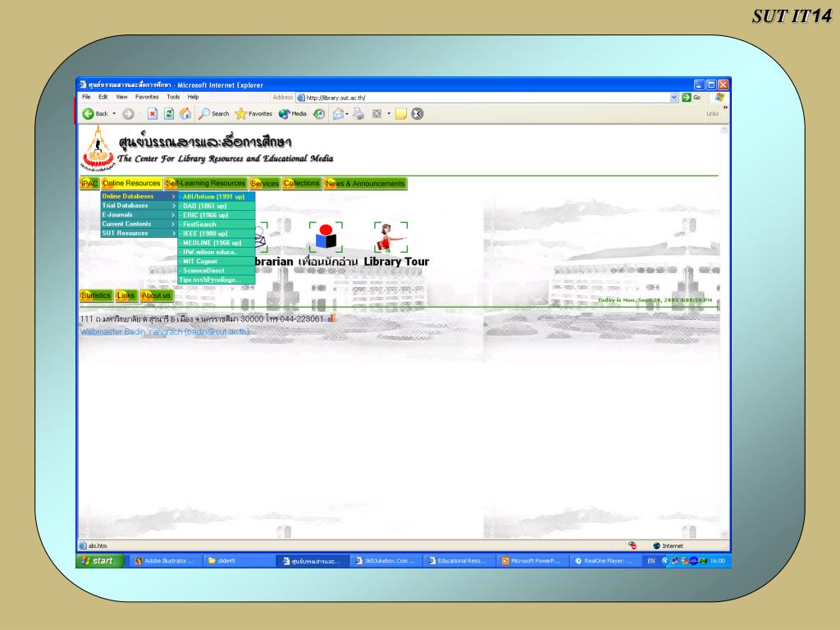The height and width of the screenshot is (630, 840).
Task: Open the Favorites menu in menu bar
Action: (147, 97)
